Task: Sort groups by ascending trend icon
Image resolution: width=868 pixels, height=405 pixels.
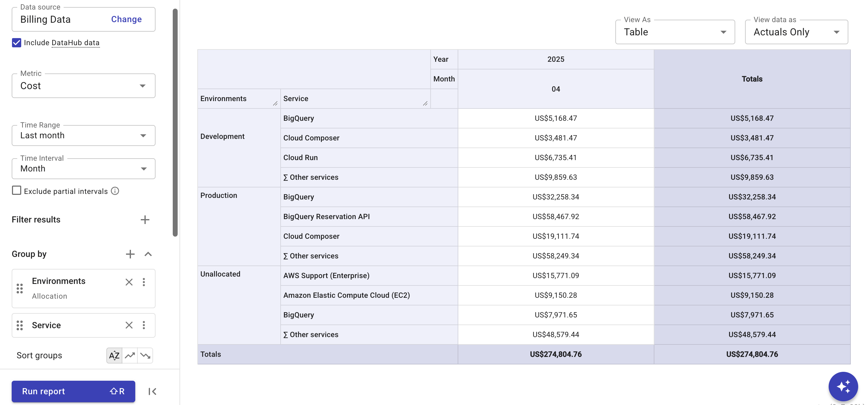Action: click(x=130, y=356)
